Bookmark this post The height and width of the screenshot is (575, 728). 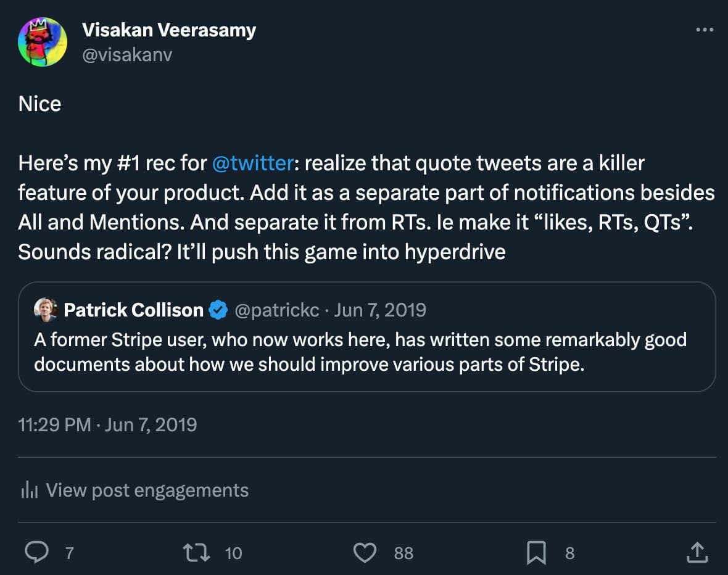coord(536,552)
